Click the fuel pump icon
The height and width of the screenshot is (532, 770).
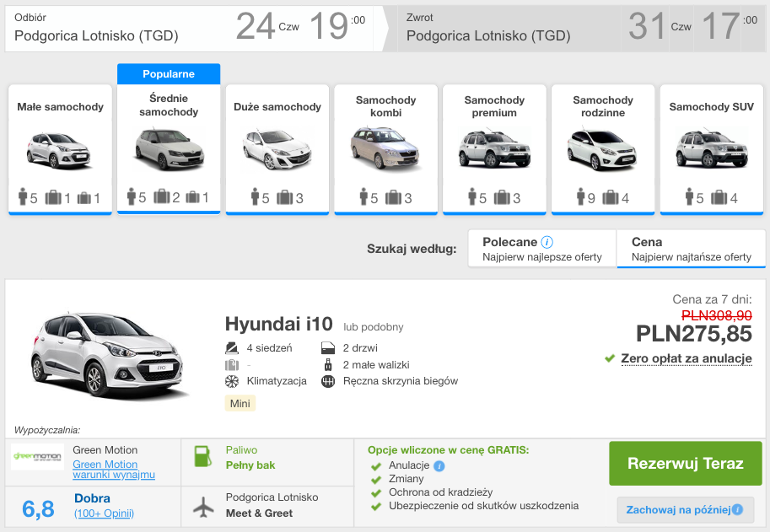point(202,456)
